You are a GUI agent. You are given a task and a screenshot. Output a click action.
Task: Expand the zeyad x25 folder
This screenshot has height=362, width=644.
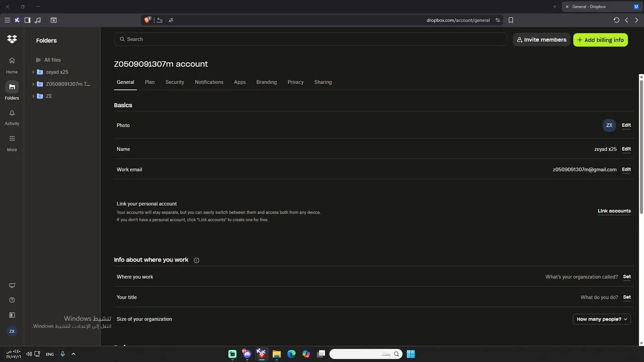pyautogui.click(x=33, y=72)
